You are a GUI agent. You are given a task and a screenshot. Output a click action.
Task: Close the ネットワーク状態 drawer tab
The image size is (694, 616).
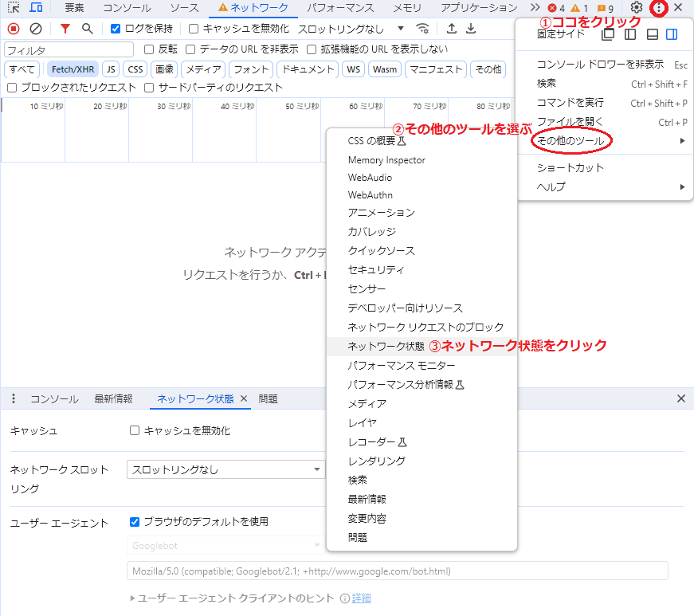coord(244,398)
